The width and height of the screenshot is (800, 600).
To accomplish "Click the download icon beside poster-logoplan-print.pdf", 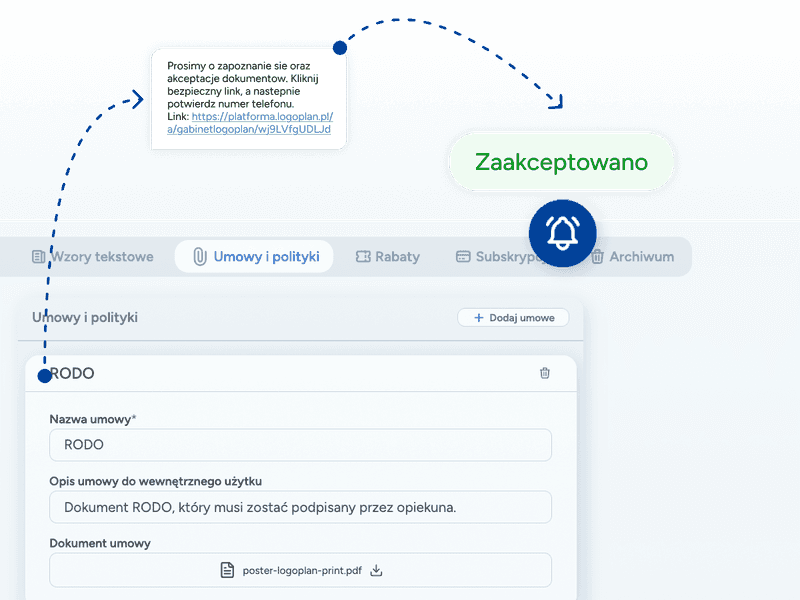I will (x=375, y=569).
